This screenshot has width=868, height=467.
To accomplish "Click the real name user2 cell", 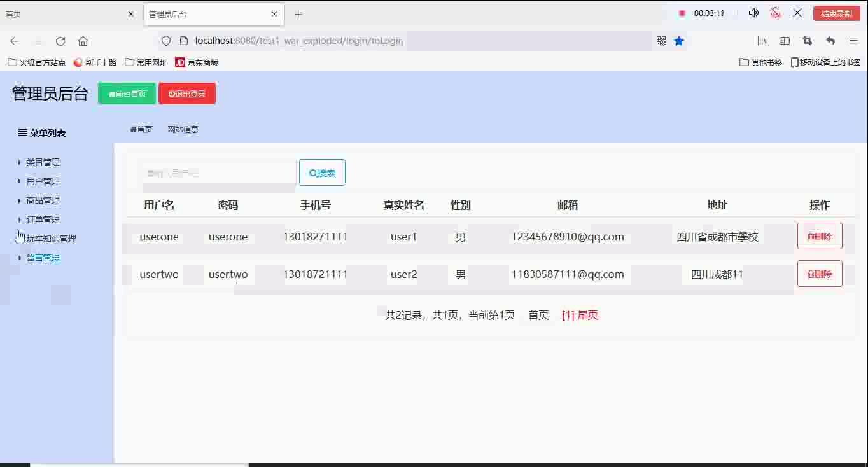I will click(x=403, y=274).
